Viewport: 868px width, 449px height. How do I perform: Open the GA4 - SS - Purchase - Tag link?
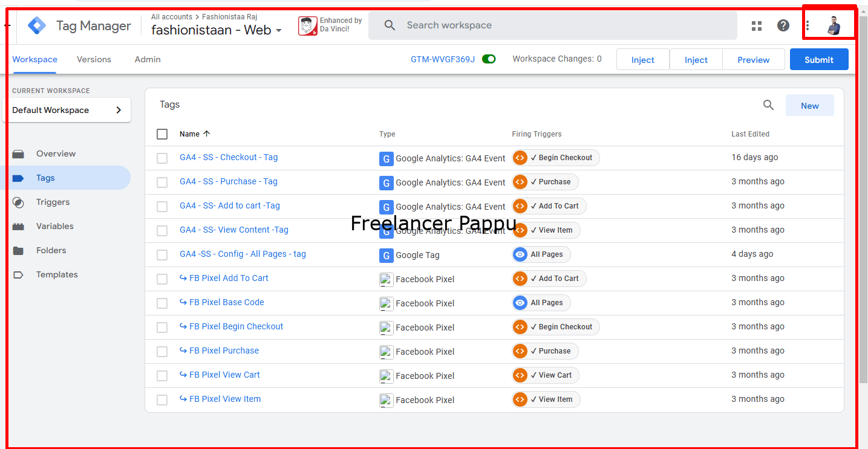click(229, 182)
